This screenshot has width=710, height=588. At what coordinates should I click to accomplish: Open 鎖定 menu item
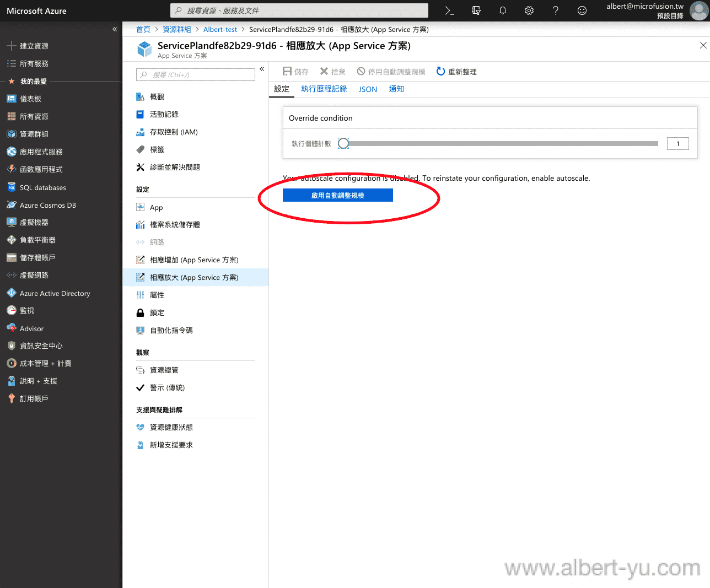[196, 312]
